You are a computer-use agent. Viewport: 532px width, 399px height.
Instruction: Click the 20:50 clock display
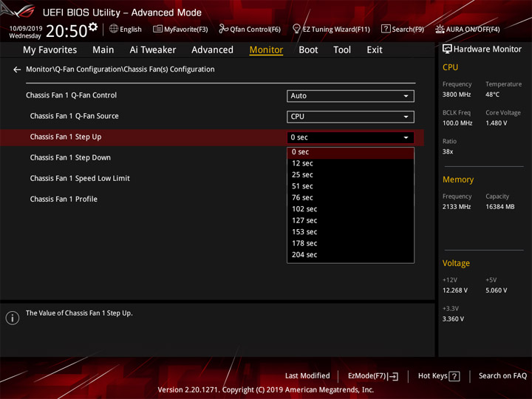pyautogui.click(x=66, y=31)
